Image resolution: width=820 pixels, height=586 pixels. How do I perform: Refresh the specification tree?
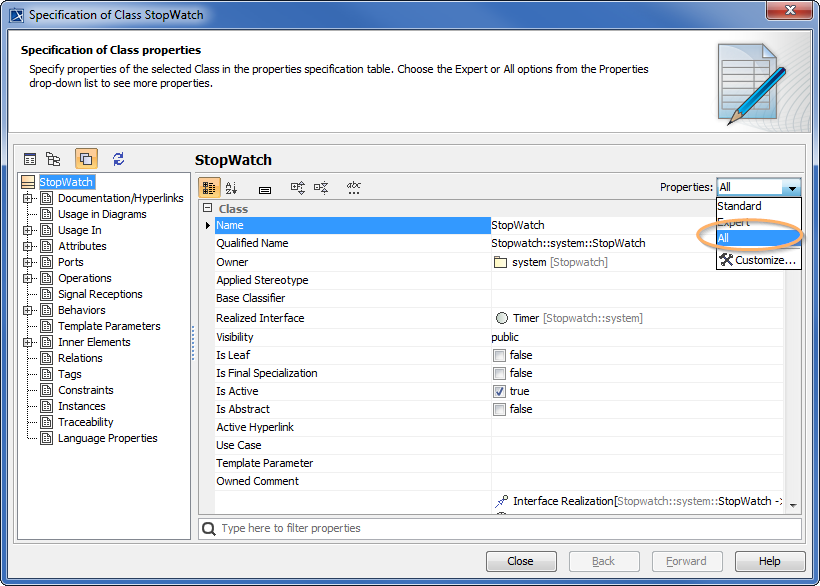click(118, 158)
